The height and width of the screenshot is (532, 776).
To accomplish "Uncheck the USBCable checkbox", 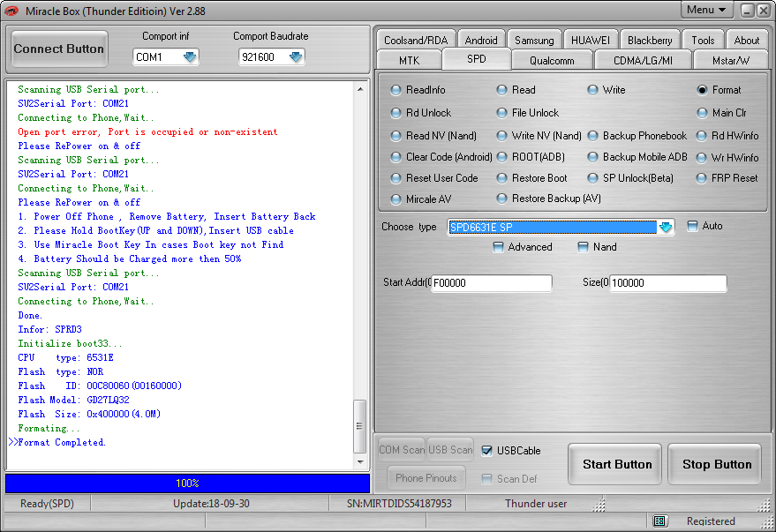I will click(x=487, y=451).
